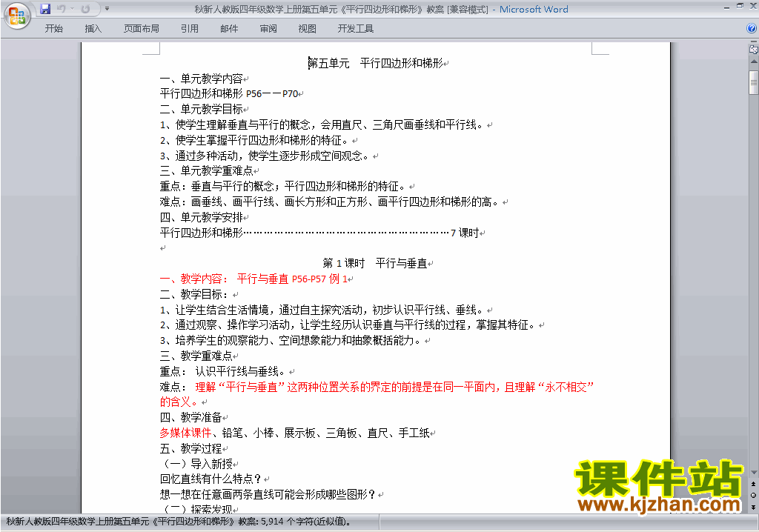Open the 开始 ribbon tab

[53, 29]
